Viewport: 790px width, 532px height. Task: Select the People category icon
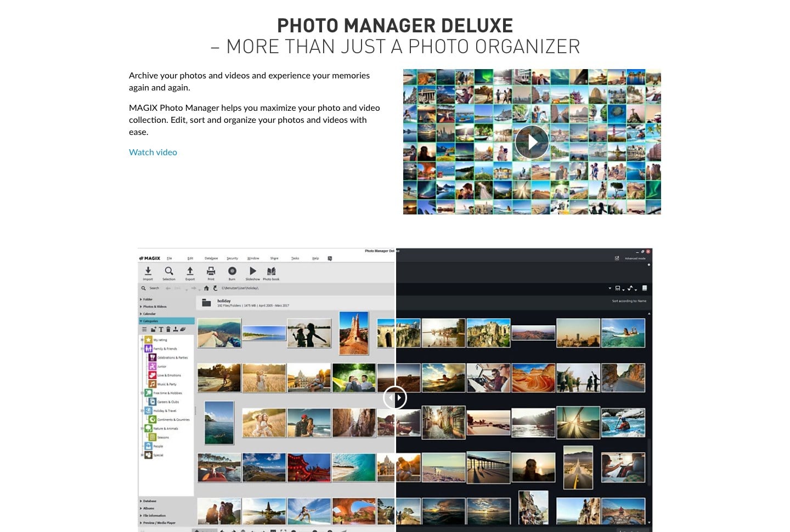click(x=148, y=446)
